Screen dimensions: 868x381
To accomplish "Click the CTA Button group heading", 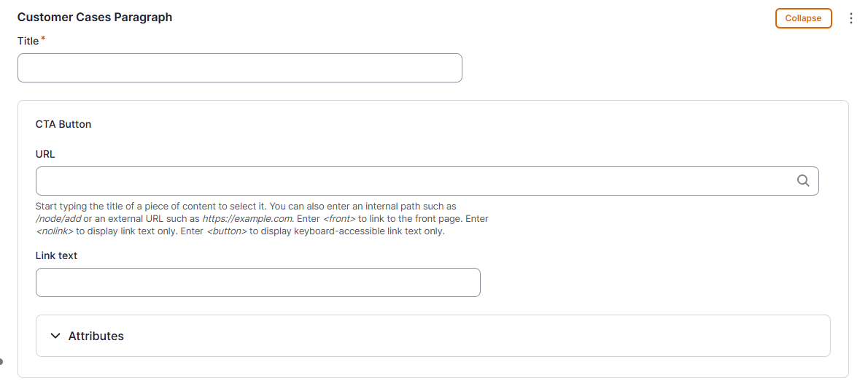I will point(63,124).
